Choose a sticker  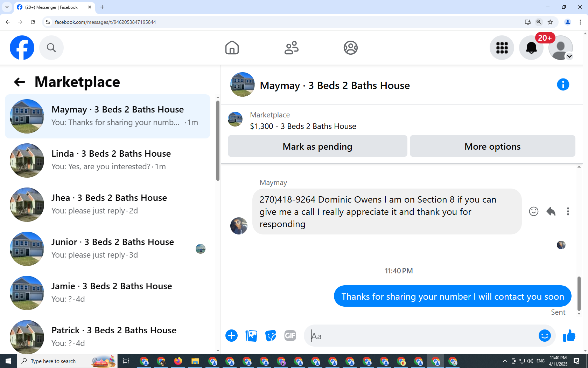tap(271, 336)
